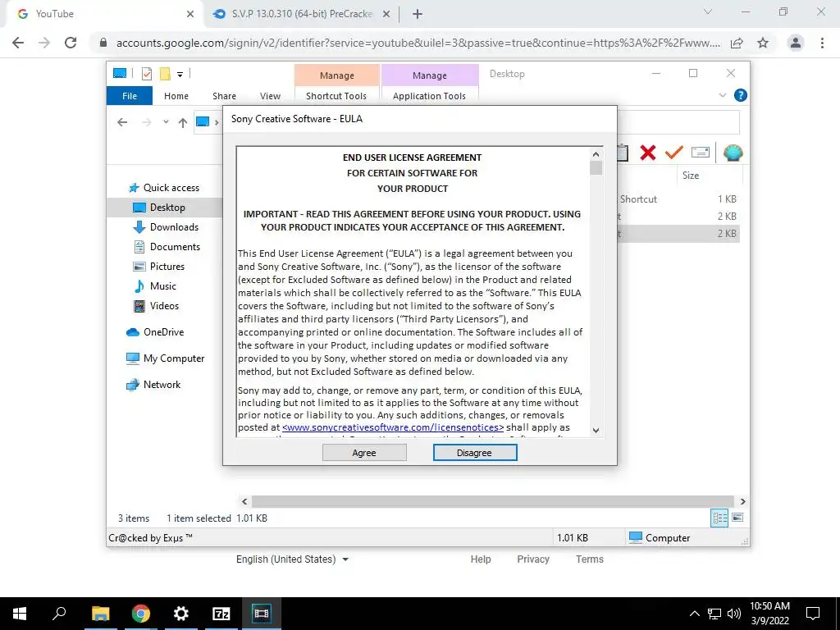Open Customize Quick Access Toolbar dropdown
Viewport: 840px width, 630px height.
(180, 75)
